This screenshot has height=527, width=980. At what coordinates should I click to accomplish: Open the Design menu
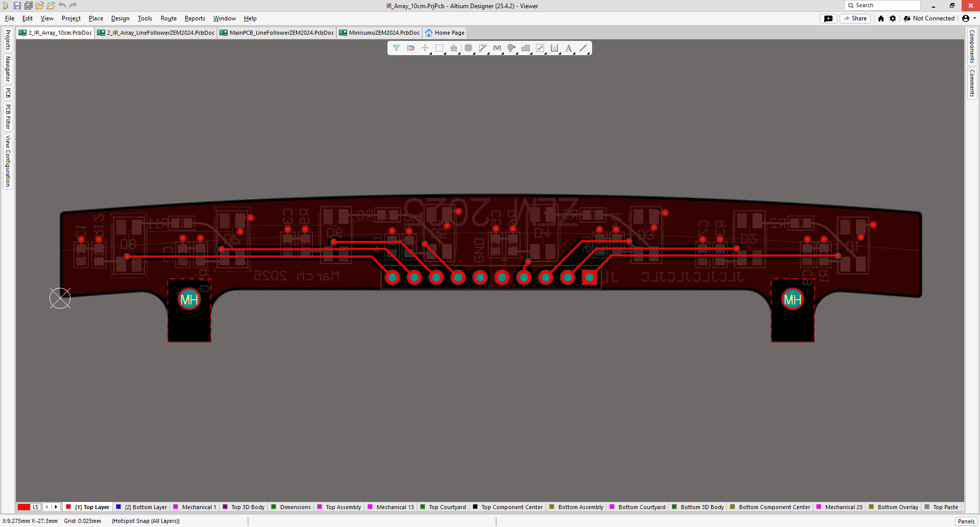120,18
